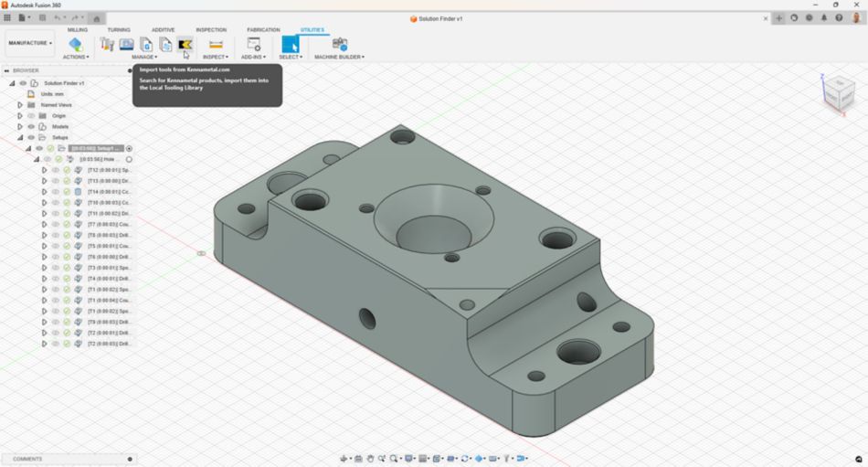Open the ACTIONS dropdown menu

point(76,57)
